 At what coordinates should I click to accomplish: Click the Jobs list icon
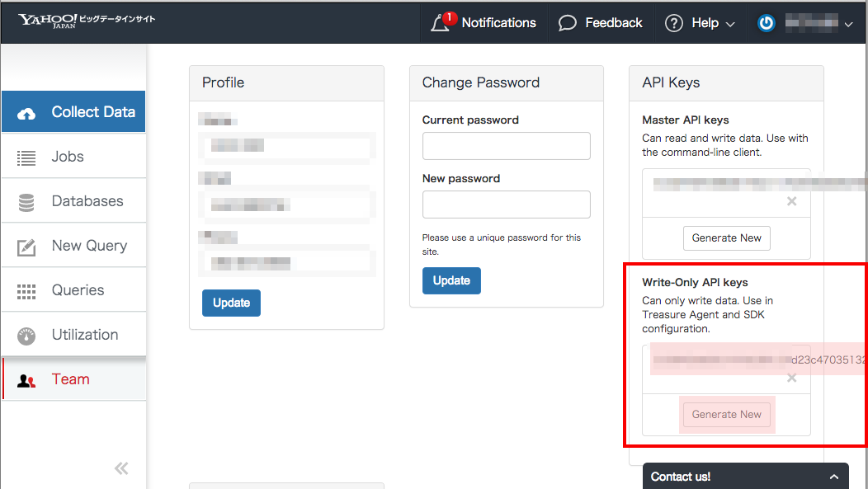[26, 158]
